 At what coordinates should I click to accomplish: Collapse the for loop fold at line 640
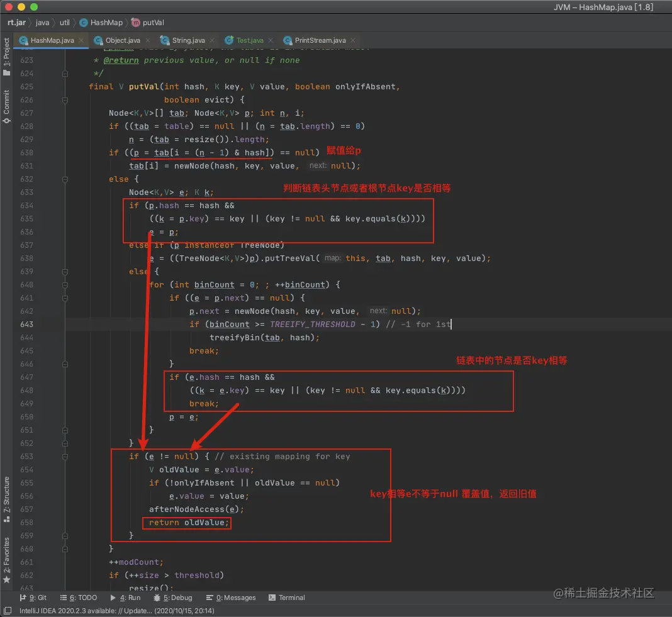[65, 285]
